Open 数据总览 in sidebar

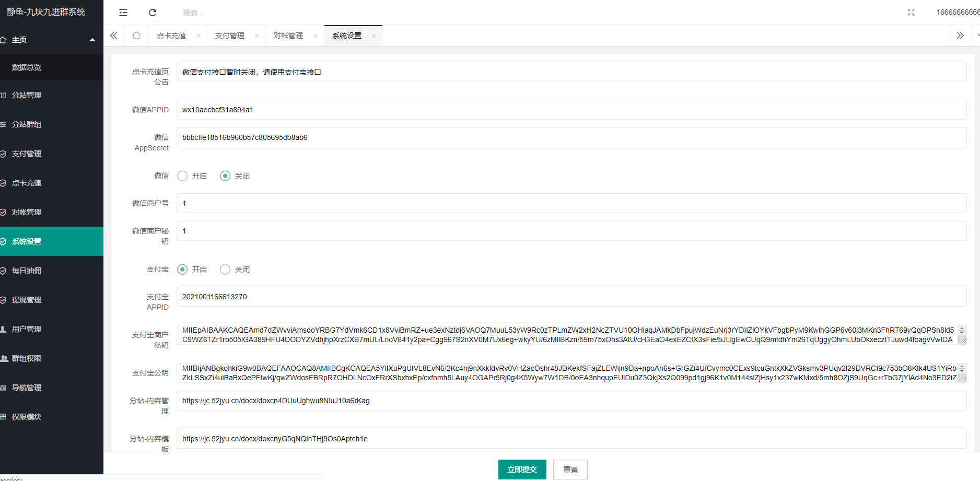[x=27, y=67]
